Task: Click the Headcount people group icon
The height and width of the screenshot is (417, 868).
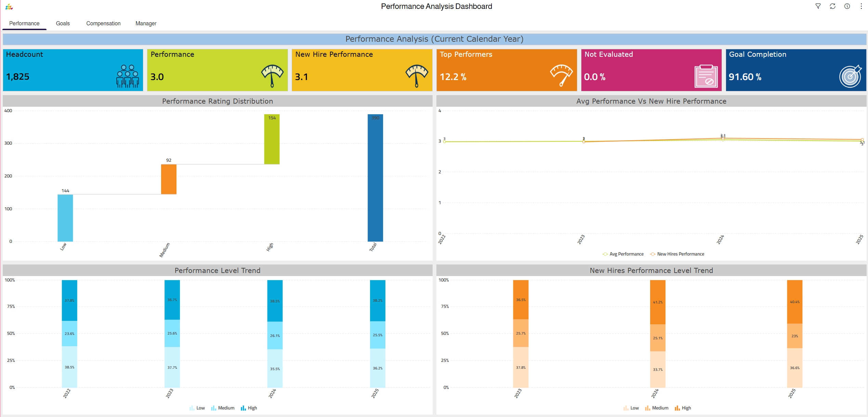Action: click(x=127, y=76)
